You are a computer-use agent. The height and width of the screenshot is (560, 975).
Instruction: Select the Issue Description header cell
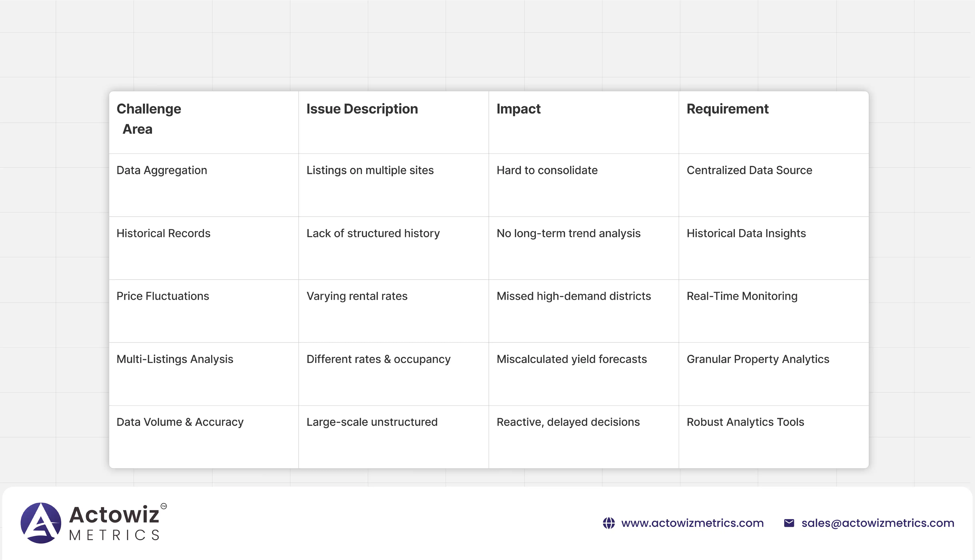(x=362, y=109)
